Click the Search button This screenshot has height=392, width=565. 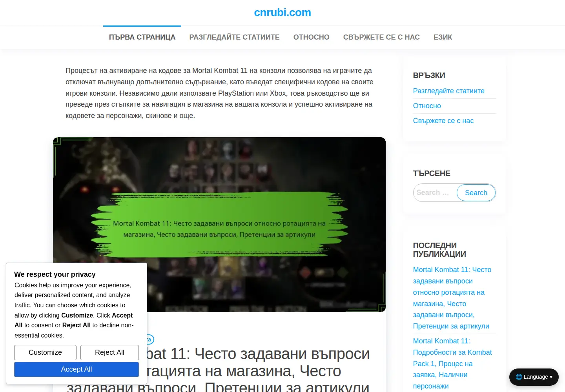click(476, 193)
